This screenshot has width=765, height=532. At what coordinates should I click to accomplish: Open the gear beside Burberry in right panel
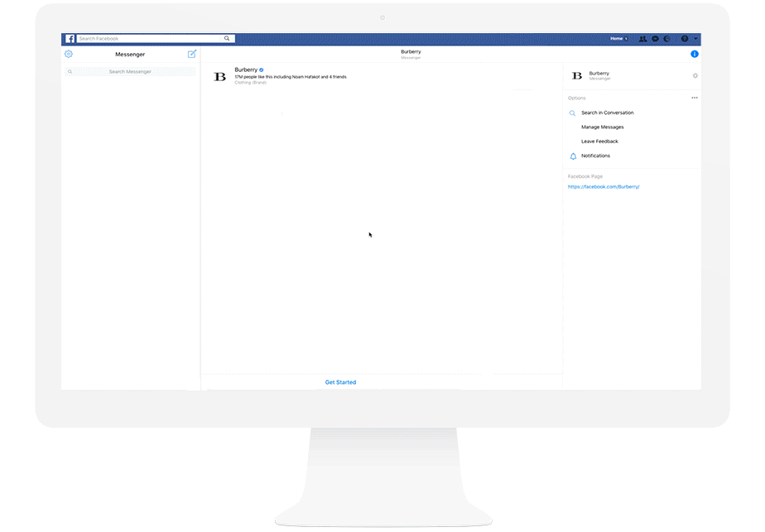click(x=695, y=76)
